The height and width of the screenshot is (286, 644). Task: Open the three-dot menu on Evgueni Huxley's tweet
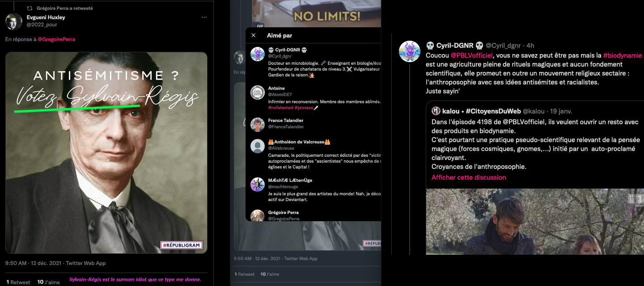coord(204,17)
